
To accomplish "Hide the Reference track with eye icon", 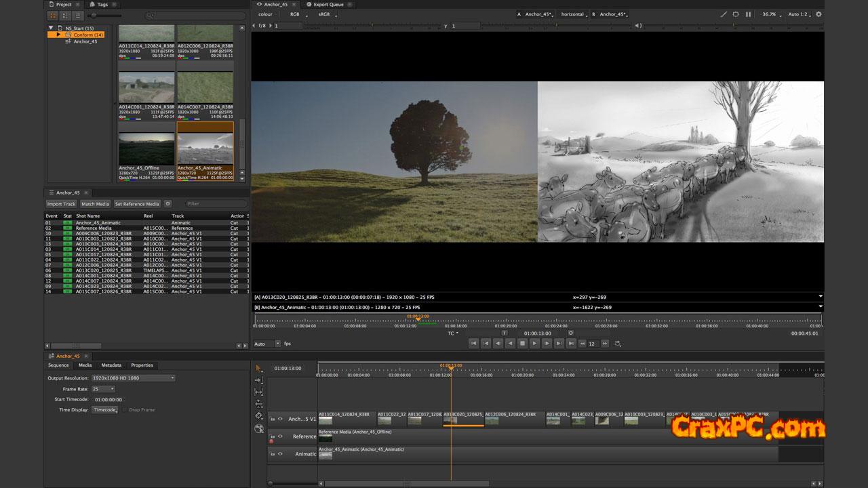I will (x=280, y=436).
